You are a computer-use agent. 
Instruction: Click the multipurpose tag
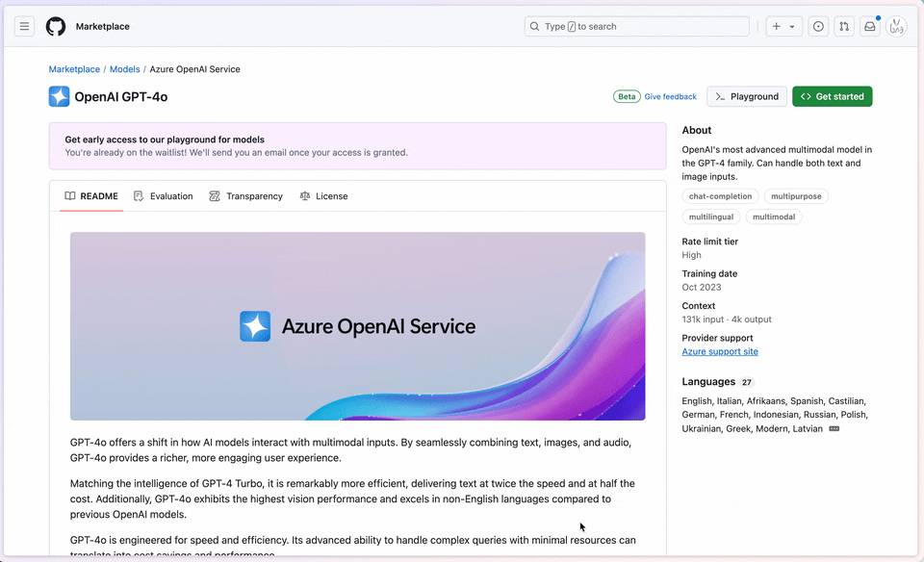[796, 196]
